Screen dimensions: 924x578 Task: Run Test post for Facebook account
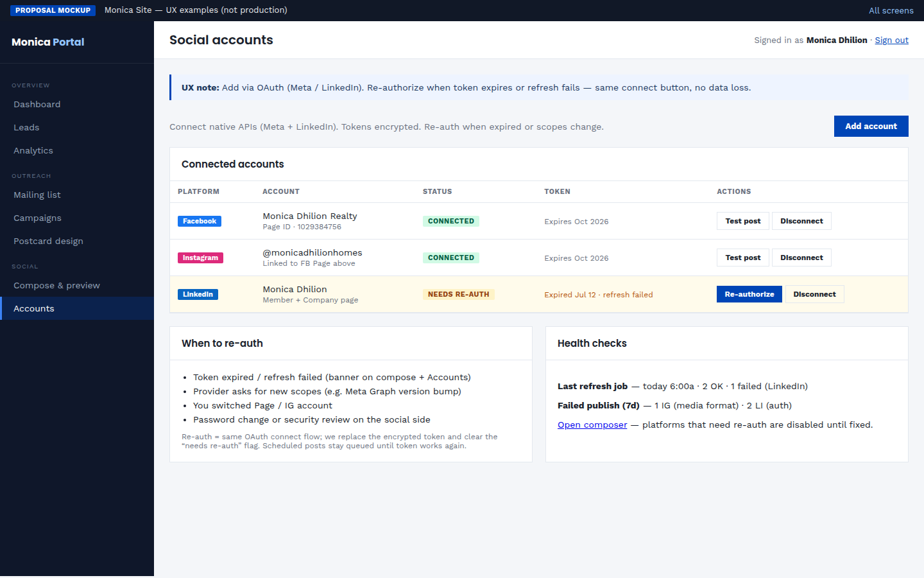point(742,221)
